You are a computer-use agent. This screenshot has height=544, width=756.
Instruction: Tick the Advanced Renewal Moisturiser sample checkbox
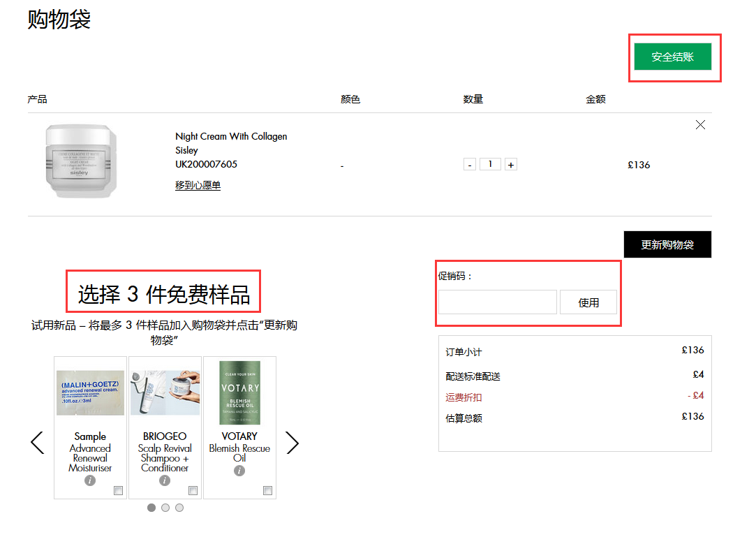(118, 490)
